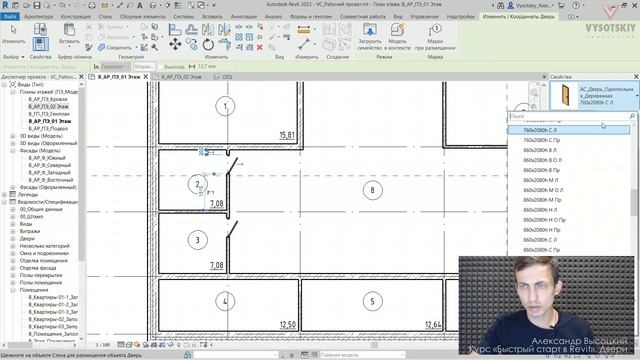This screenshot has width=640, height=360.
Task: Select the Move tool four-arrow icon
Action: coord(175,44)
